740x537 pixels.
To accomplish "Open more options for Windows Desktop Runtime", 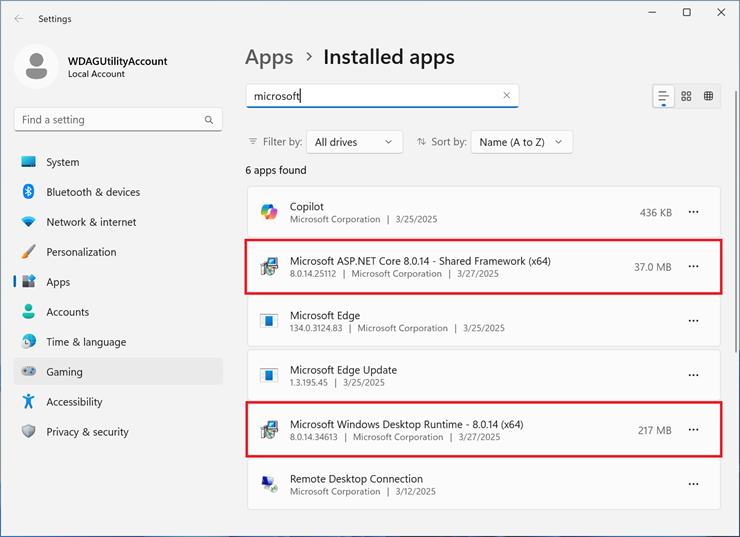I will point(693,430).
